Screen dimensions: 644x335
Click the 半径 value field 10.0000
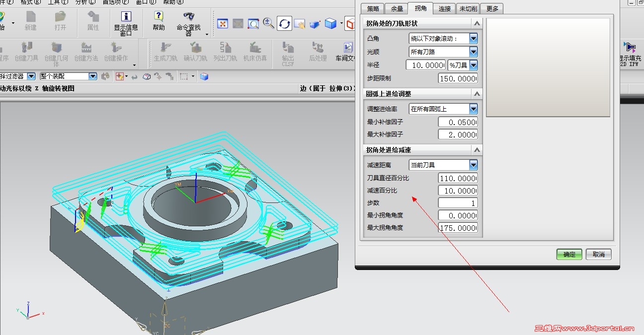pyautogui.click(x=426, y=65)
